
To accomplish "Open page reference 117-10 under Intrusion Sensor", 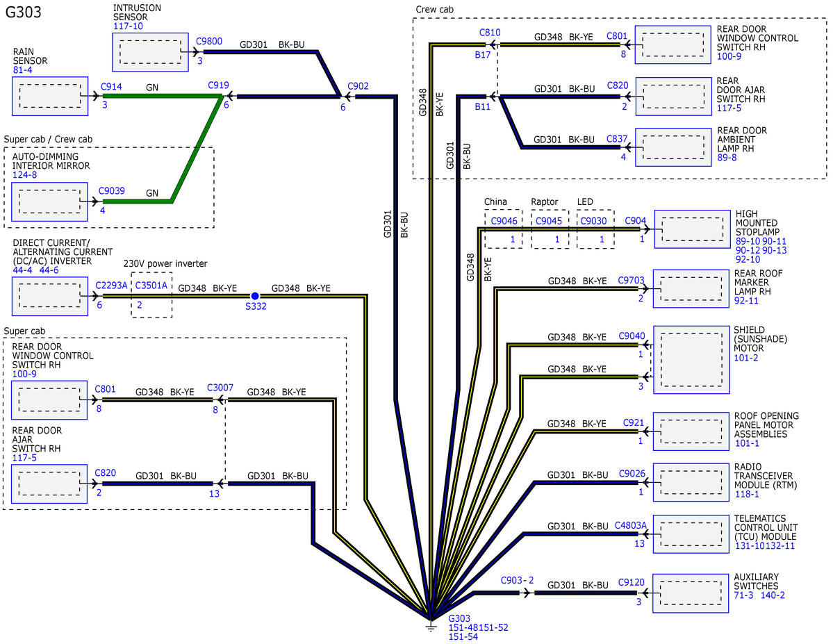I will pos(128,26).
